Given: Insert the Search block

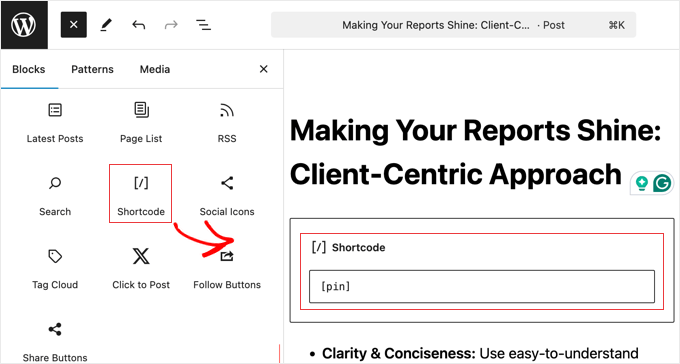Looking at the screenshot, I should tap(55, 195).
